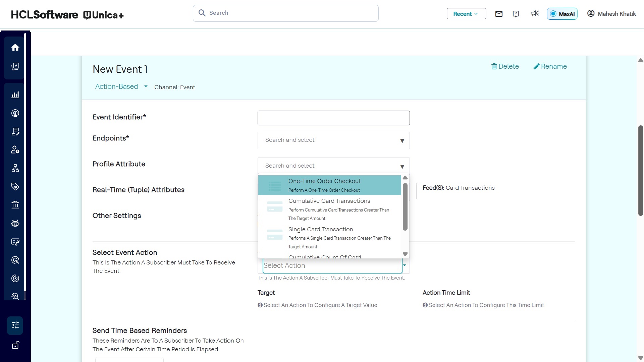Screen dimensions: 644x362
Task: Click the unlock padlock icon in sidebar
Action: pyautogui.click(x=15, y=345)
